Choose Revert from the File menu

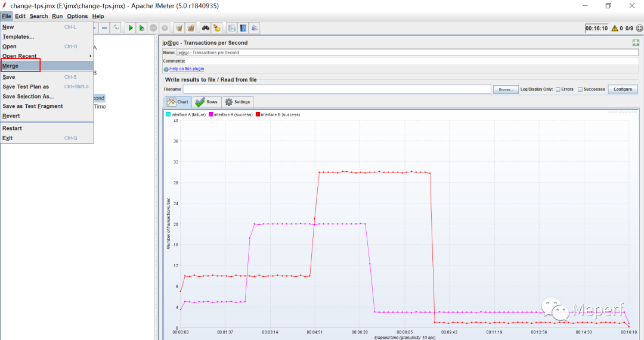click(x=47, y=116)
